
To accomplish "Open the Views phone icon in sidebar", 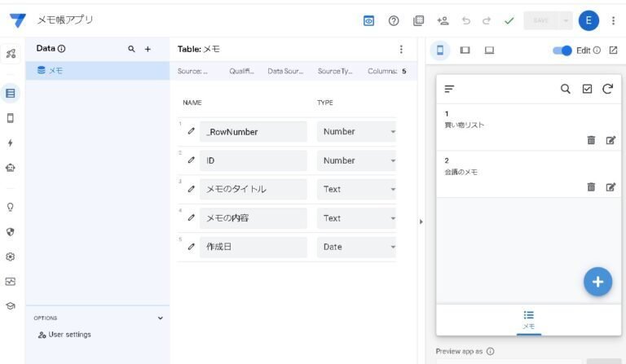I will click(x=11, y=118).
